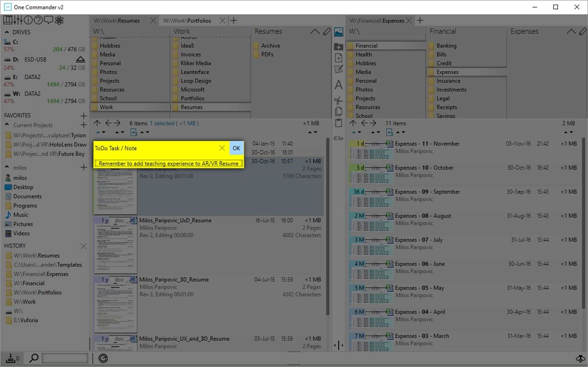Collapse the Current Projects favorites group
The height and width of the screenshot is (367, 588).
click(7, 125)
